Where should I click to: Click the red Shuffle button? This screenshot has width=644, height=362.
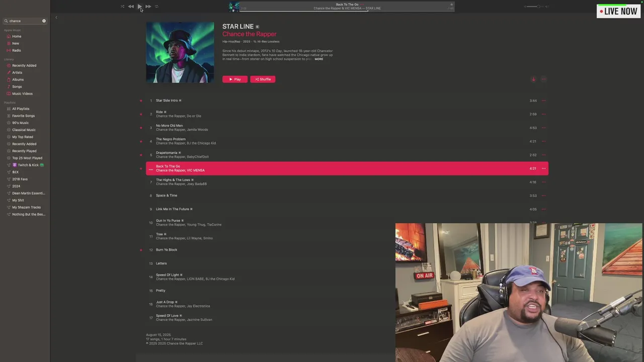tap(263, 79)
